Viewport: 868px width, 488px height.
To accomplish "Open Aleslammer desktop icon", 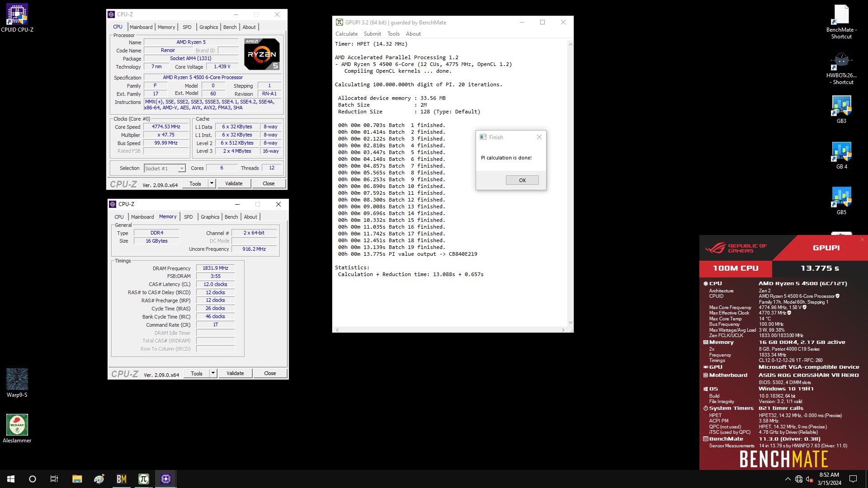I will pos(17,428).
